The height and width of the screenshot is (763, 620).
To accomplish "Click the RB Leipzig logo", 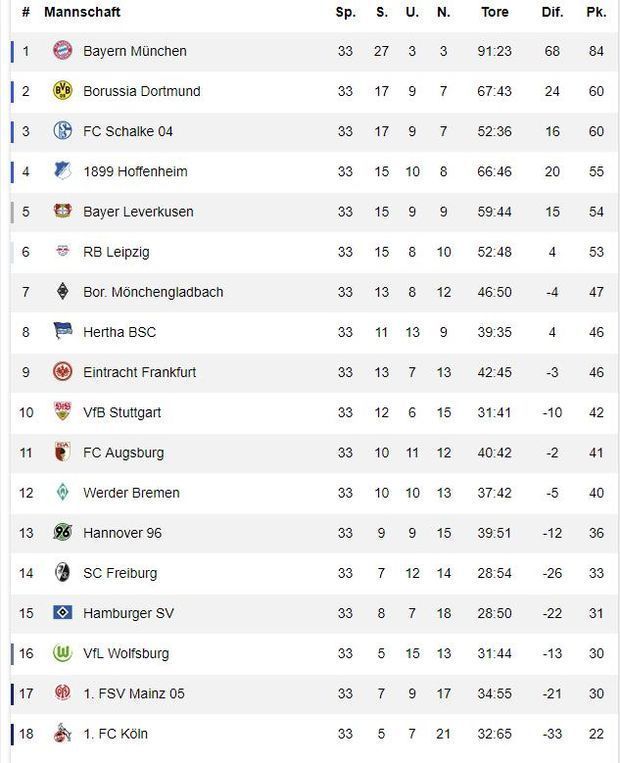I will coord(62,252).
